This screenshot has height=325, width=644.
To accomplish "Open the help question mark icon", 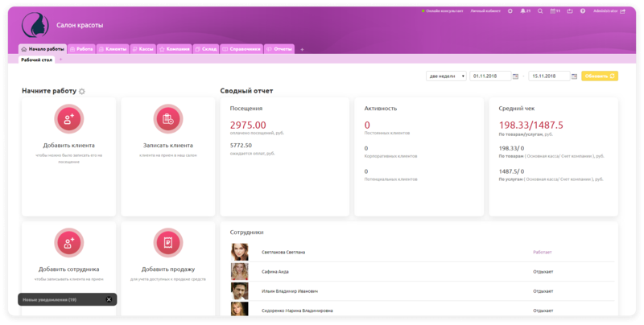I will tap(583, 11).
